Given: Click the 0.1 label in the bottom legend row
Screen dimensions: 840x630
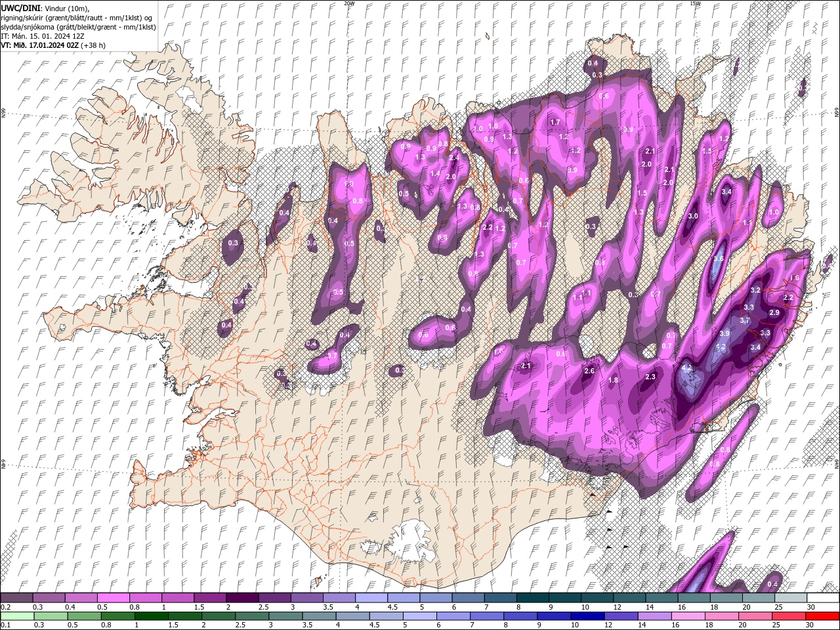Looking at the screenshot, I should 6,625.
